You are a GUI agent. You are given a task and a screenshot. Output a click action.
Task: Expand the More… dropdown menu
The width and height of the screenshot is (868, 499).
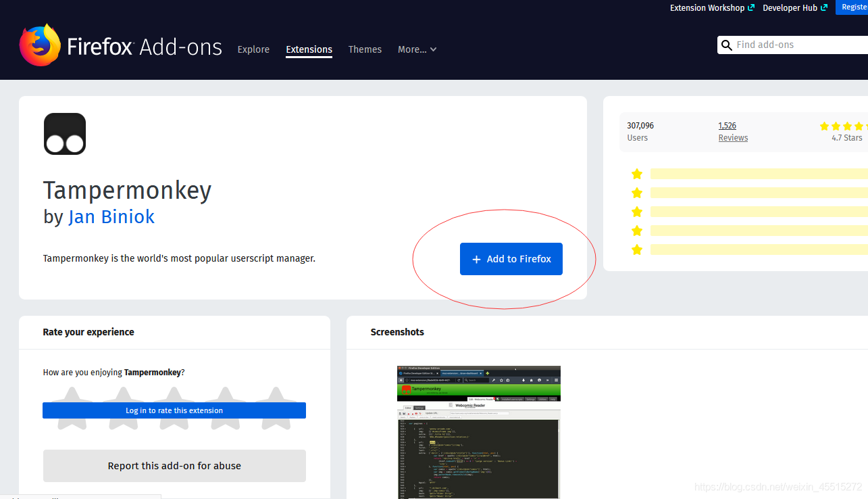(x=417, y=49)
